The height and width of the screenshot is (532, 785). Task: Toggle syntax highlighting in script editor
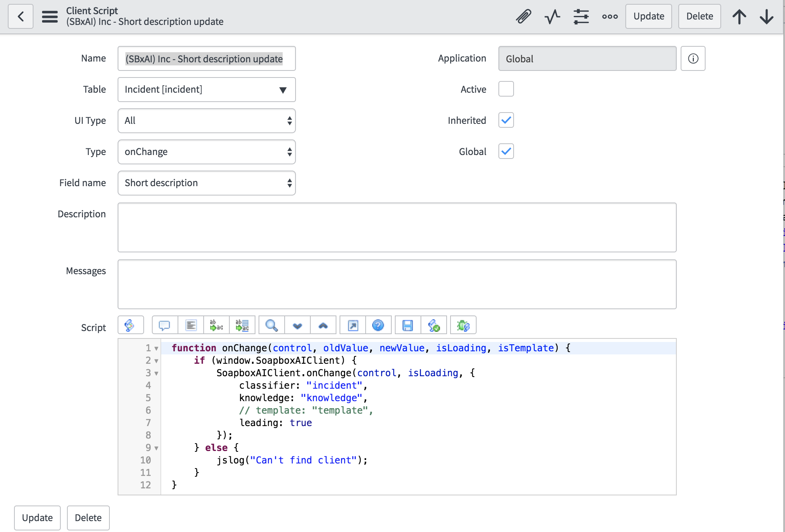pos(130,325)
